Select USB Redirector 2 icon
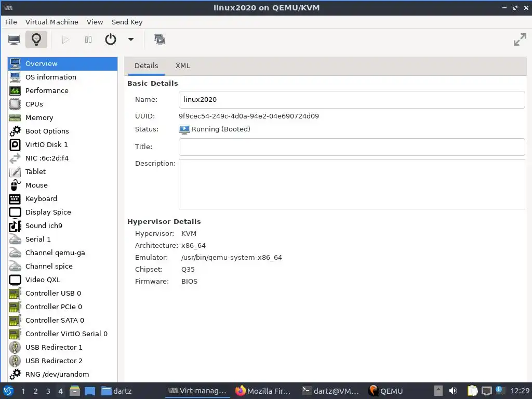 [15, 361]
